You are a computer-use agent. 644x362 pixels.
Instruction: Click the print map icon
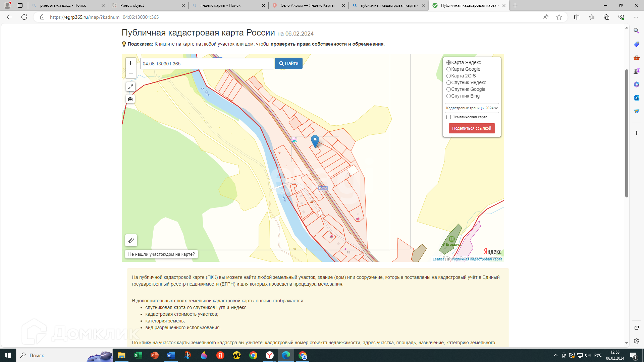pyautogui.click(x=130, y=99)
